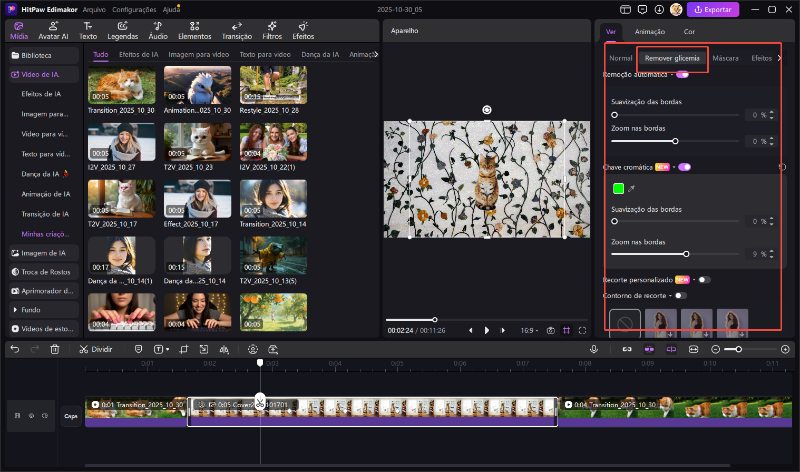The width and height of the screenshot is (800, 472).
Task: Open Minhas criações in sidebar
Action: pyautogui.click(x=45, y=234)
